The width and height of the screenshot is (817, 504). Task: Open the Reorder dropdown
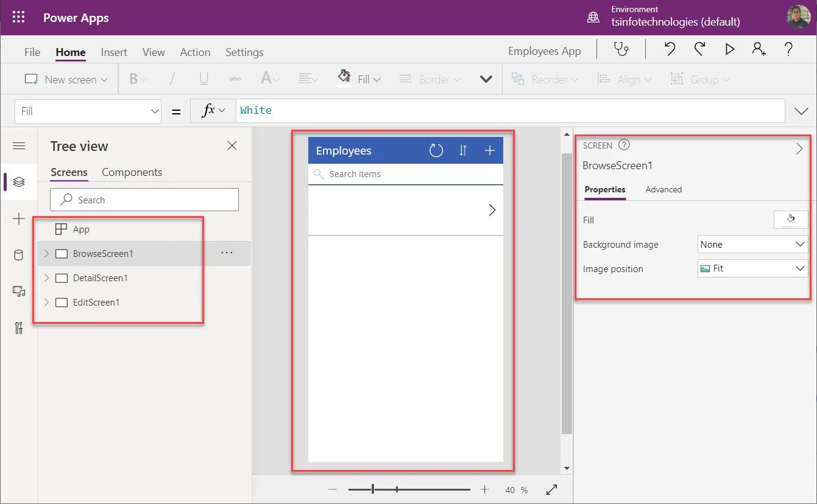point(545,79)
